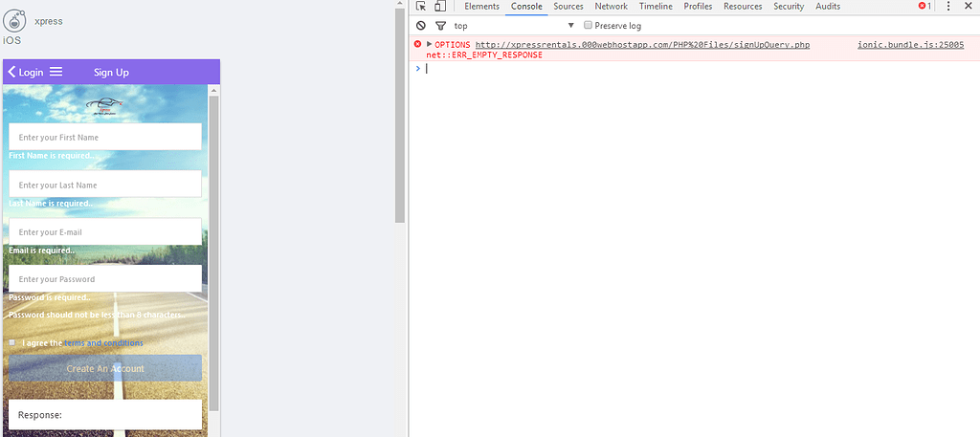Click the Response: label box
Screen dimensions: 980x437
[x=105, y=414]
